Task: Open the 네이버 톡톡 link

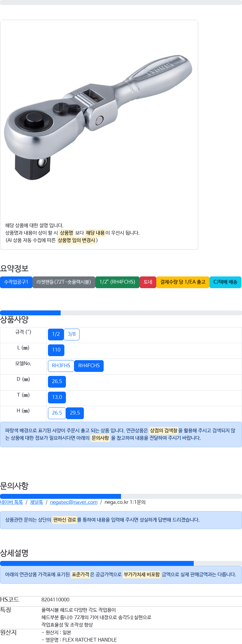Action: tap(11, 502)
